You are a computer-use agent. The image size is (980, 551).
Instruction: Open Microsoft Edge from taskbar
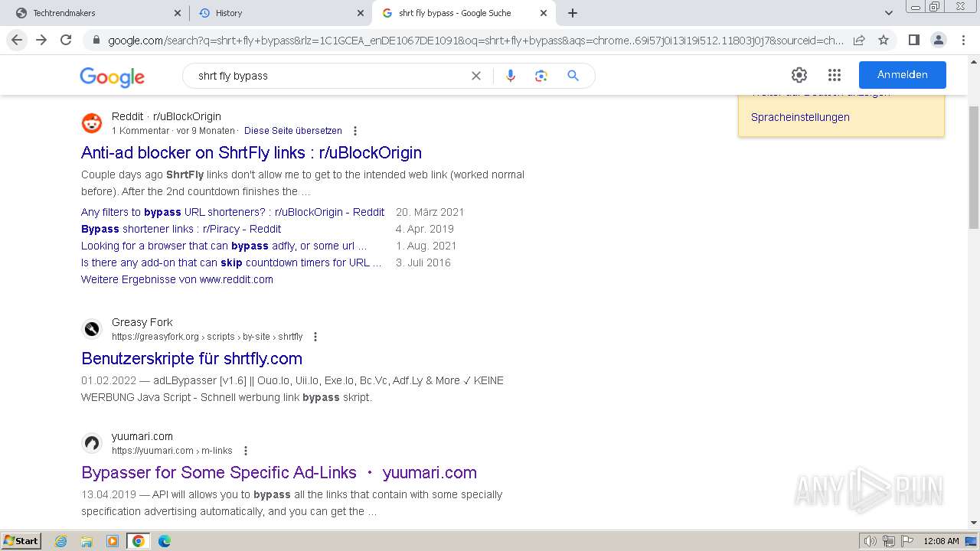tap(164, 541)
